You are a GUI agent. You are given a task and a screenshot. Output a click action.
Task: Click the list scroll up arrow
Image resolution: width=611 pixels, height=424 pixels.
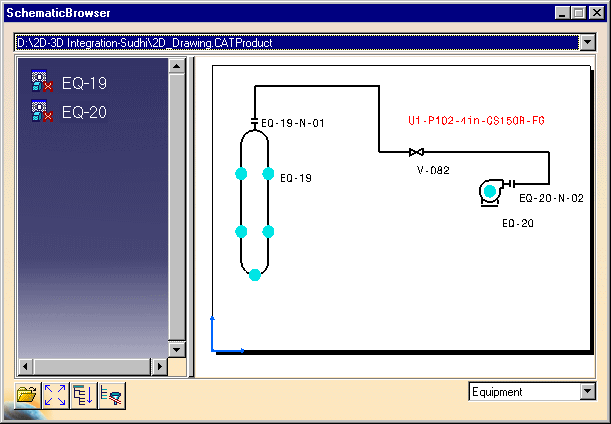pos(177,66)
